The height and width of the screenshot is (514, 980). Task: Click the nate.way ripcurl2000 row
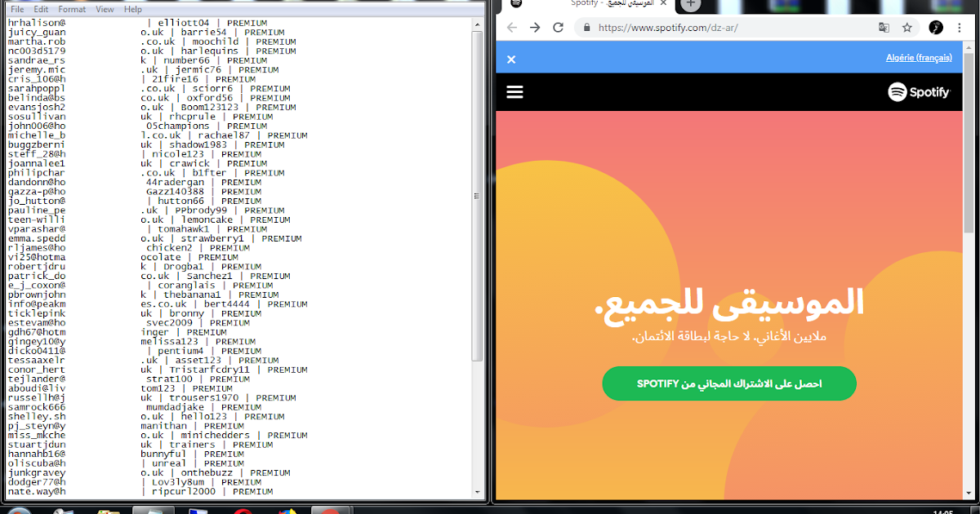pos(140,491)
